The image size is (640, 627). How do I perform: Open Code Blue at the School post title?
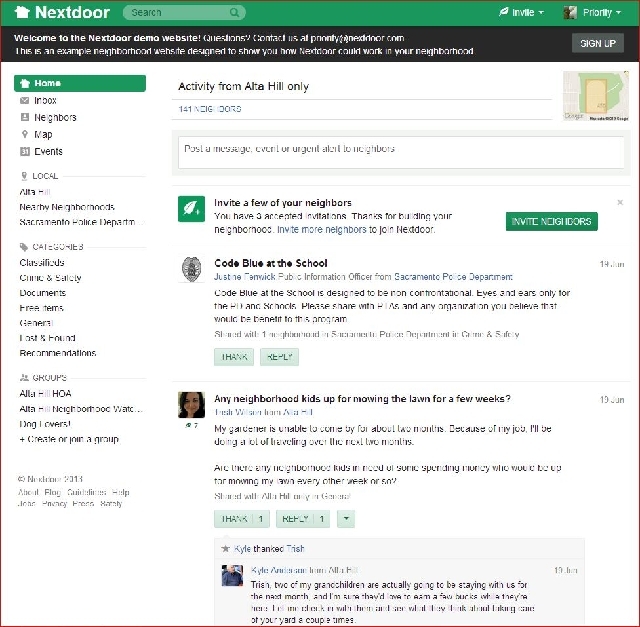271,263
